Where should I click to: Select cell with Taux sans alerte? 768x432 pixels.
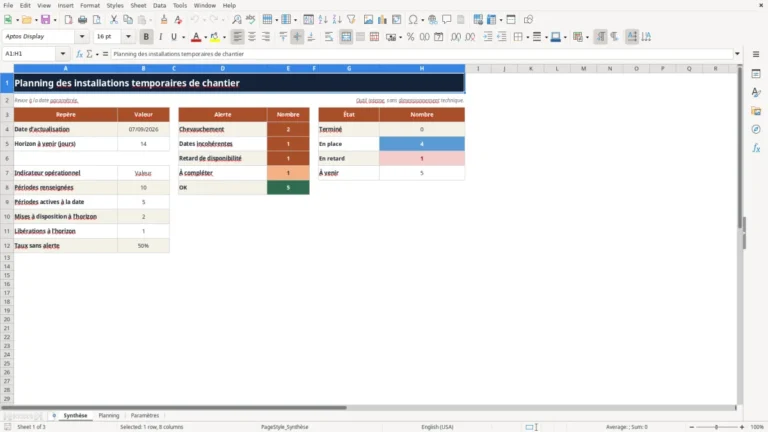click(x=66, y=245)
